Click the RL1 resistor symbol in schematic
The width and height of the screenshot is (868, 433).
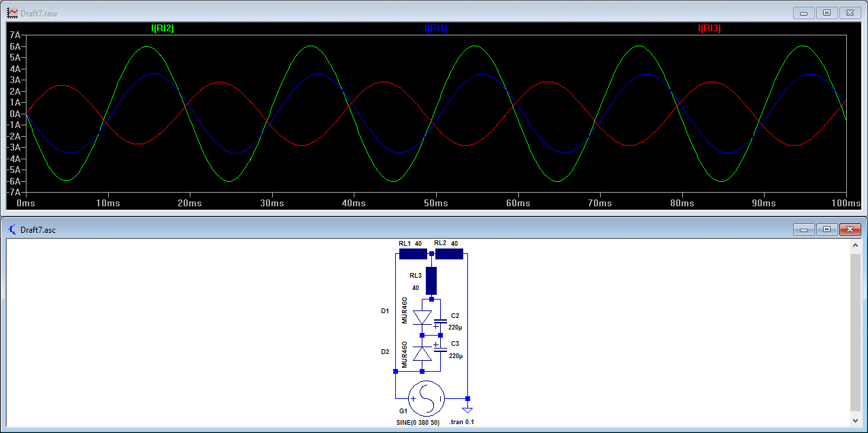coord(412,254)
